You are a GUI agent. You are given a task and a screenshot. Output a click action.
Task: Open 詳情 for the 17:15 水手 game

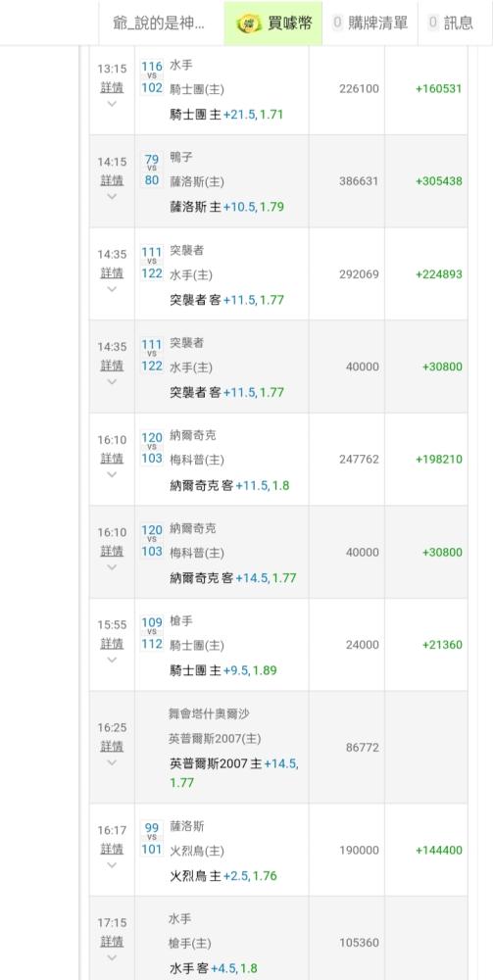coord(112,941)
